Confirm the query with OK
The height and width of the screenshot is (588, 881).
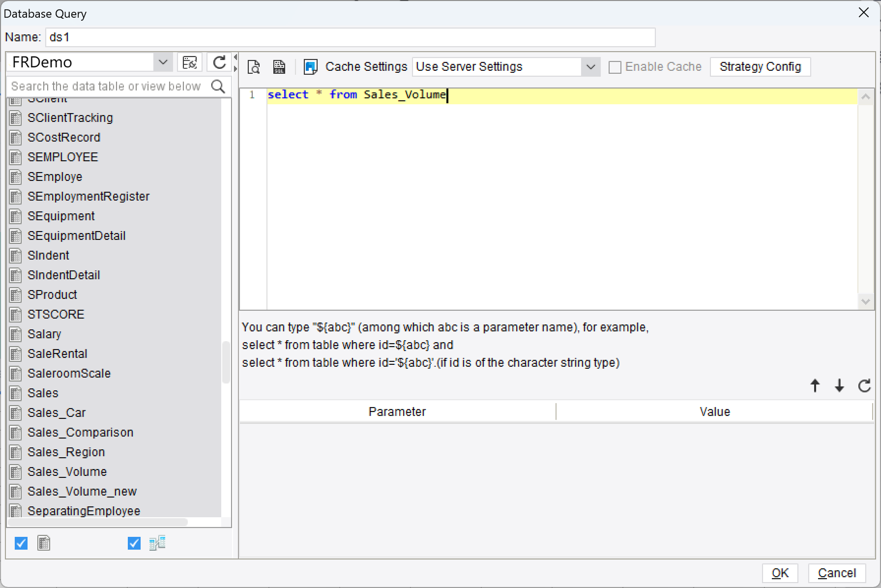point(780,573)
